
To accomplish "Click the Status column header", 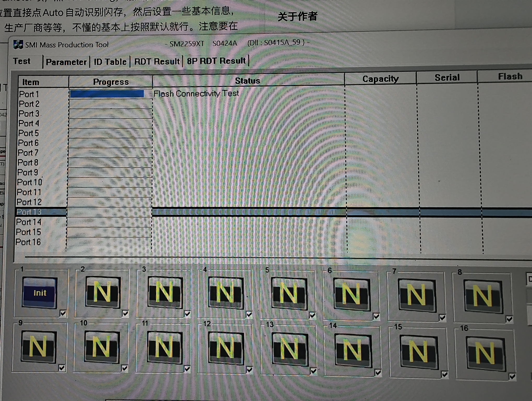I will pyautogui.click(x=247, y=81).
